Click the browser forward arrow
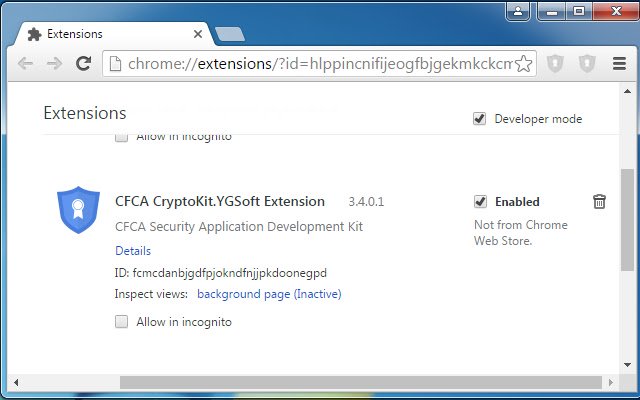This screenshot has height=400, width=640. 54,64
